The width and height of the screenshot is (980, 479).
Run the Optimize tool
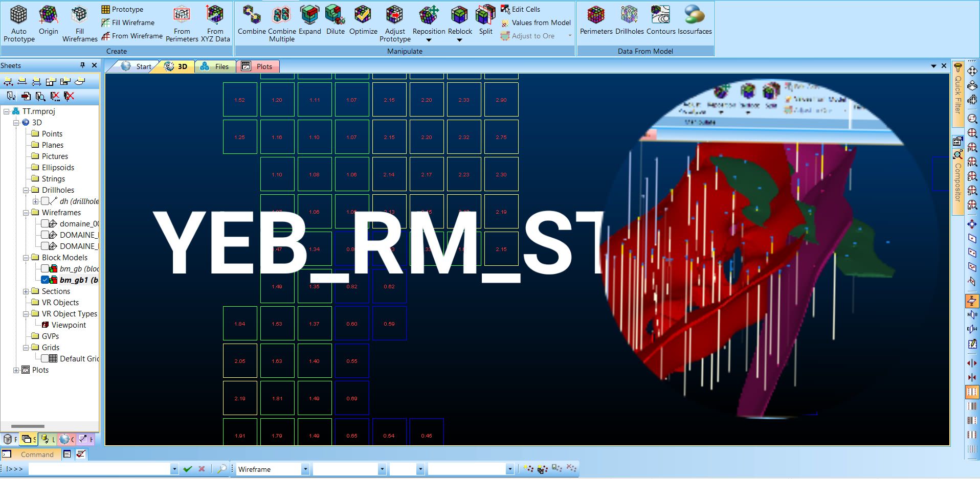pos(363,20)
